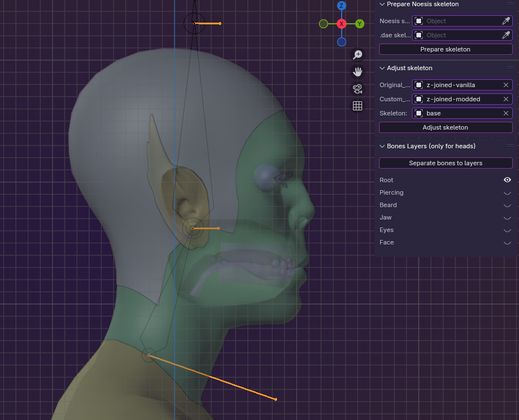The height and width of the screenshot is (420, 519).
Task: Click inside the Skeleton field showing base
Action: pos(459,113)
